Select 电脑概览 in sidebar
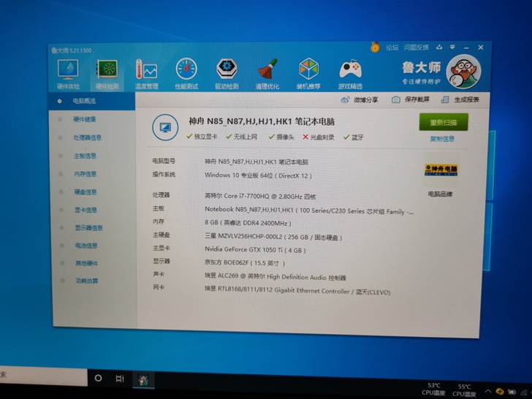This screenshot has width=532, height=399. point(91,101)
